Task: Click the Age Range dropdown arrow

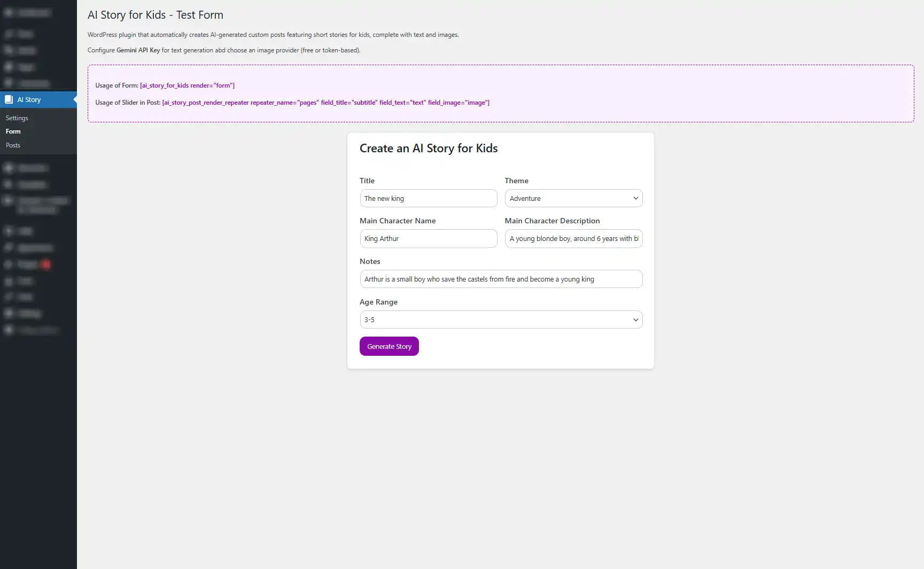Action: coord(635,319)
